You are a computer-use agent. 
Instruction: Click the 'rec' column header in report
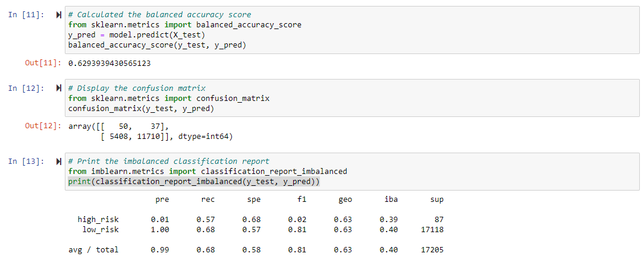coord(208,200)
